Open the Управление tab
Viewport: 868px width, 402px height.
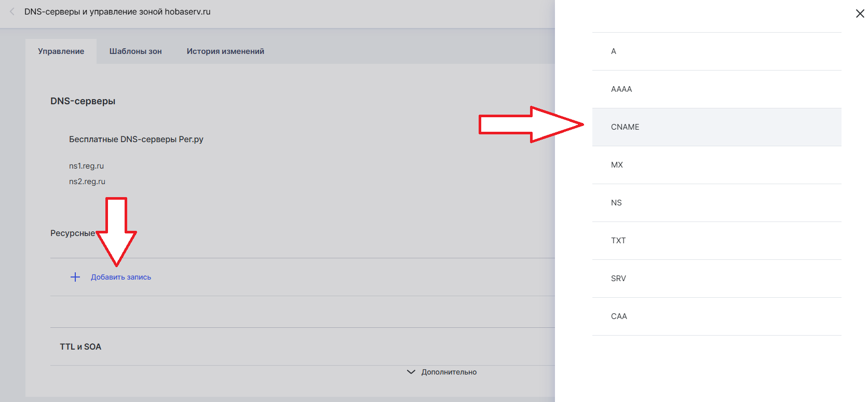point(61,51)
